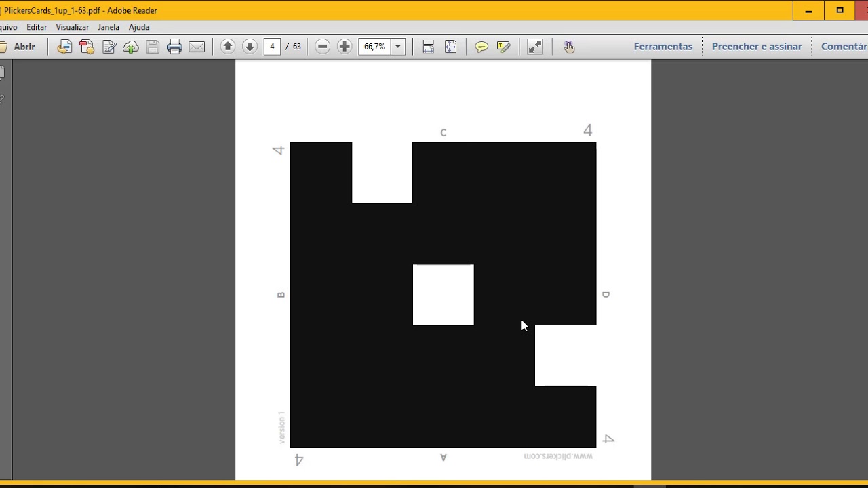Open the Janela menu
868x488 pixels.
[x=108, y=27]
